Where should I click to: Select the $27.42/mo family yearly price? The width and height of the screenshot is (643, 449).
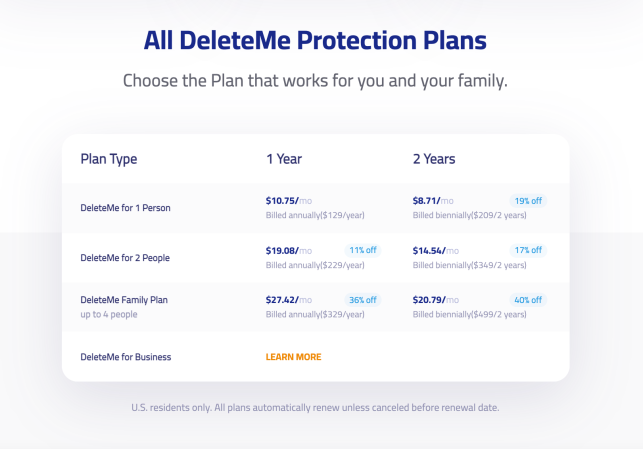289,300
